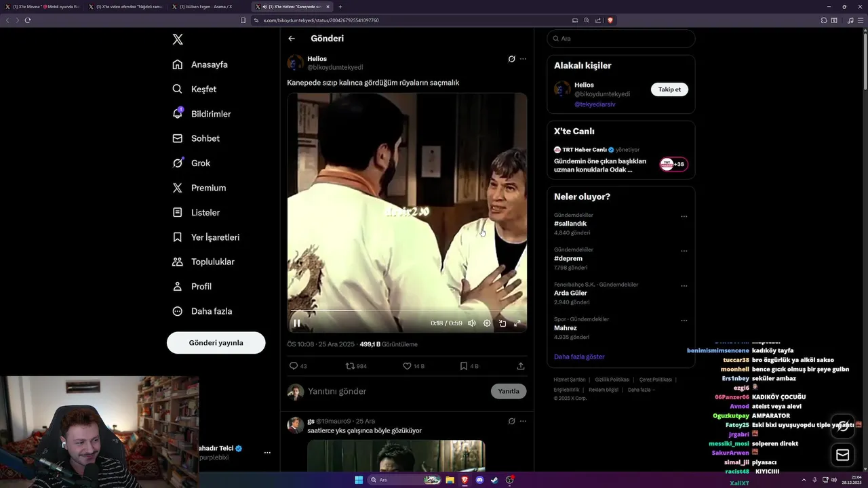Toggle video picture-in-picture mode
This screenshot has height=488, width=868.
tap(502, 323)
